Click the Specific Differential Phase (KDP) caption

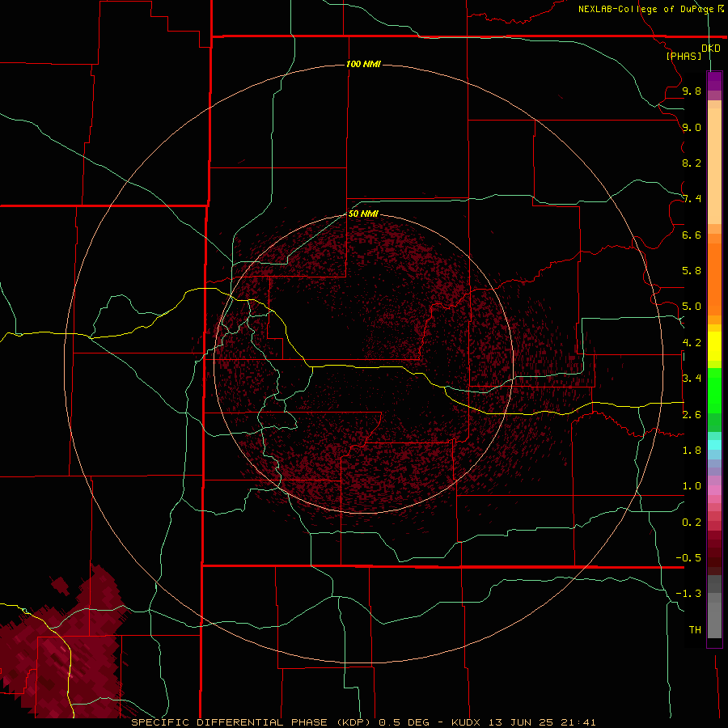pos(251,722)
